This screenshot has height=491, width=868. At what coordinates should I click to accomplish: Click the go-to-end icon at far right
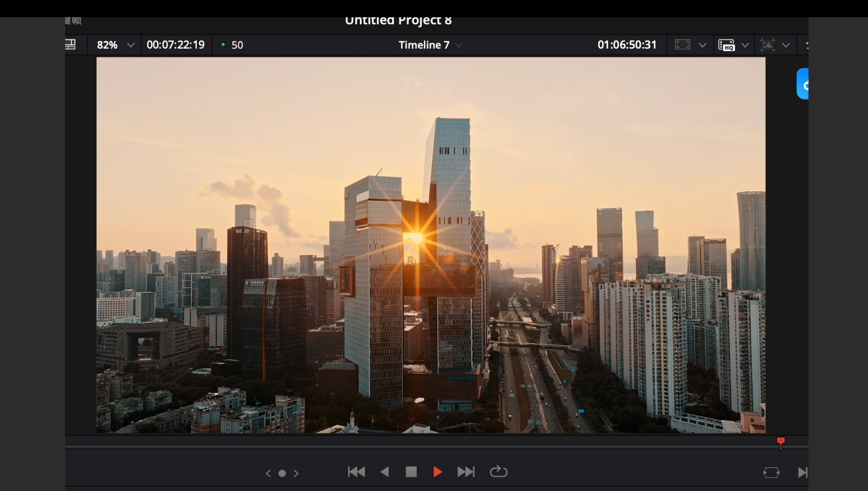pyautogui.click(x=802, y=472)
